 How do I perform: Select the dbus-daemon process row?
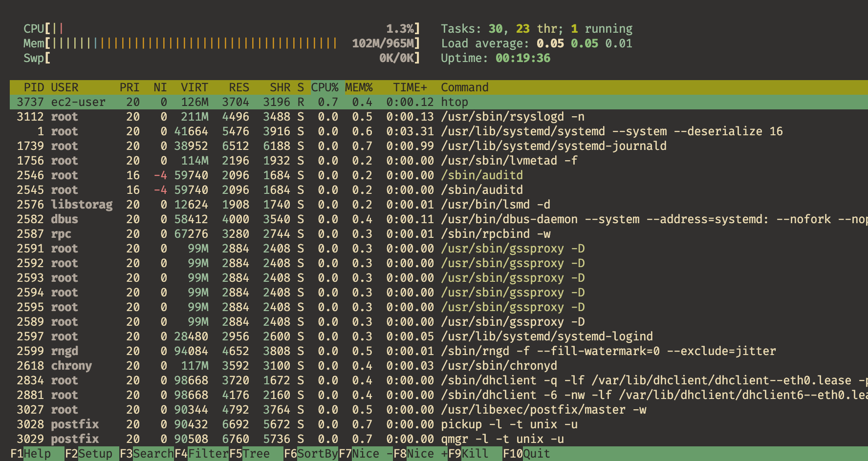[x=439, y=219]
